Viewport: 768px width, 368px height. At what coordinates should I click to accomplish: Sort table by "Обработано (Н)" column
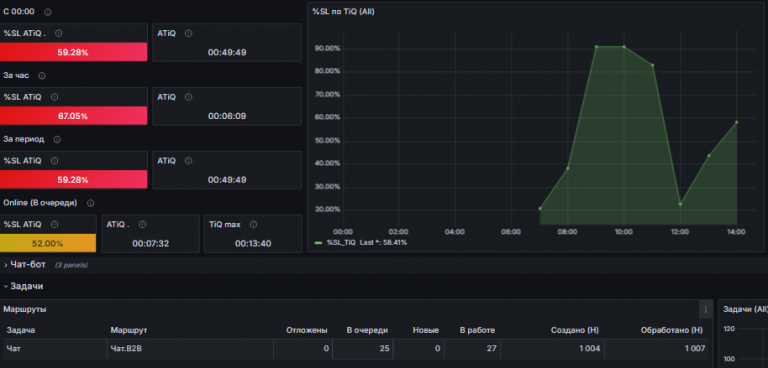point(672,330)
